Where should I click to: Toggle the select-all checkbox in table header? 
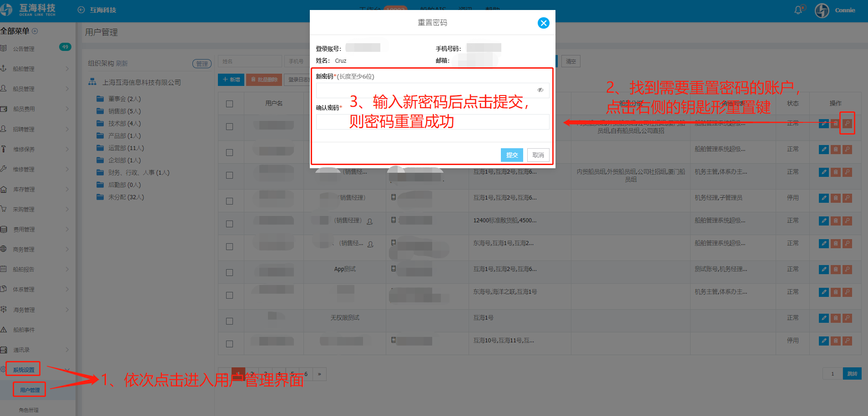point(230,104)
